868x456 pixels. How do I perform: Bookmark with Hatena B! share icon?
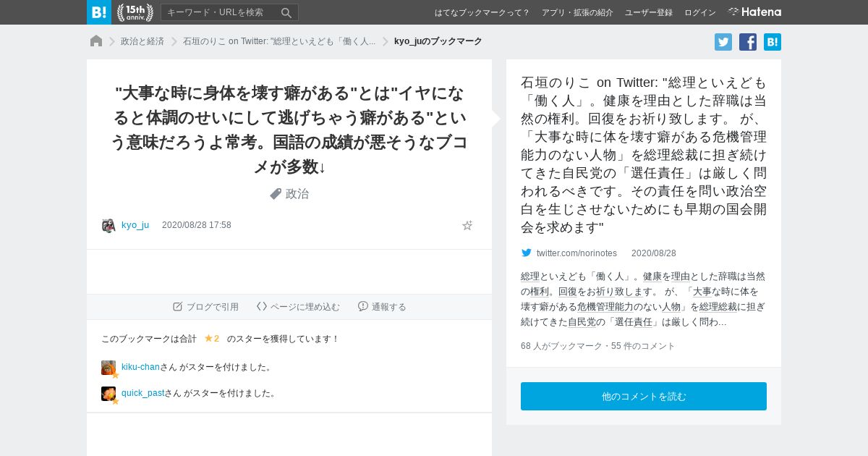pos(773,42)
